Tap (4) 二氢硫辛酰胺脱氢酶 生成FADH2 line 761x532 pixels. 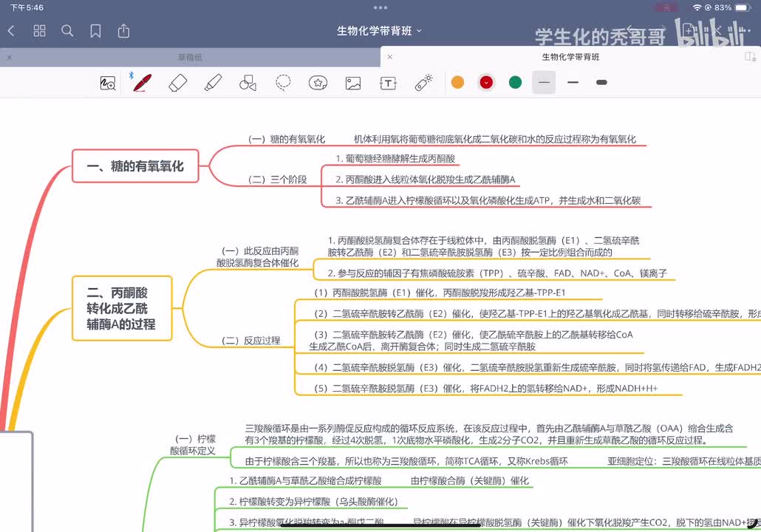(537, 367)
